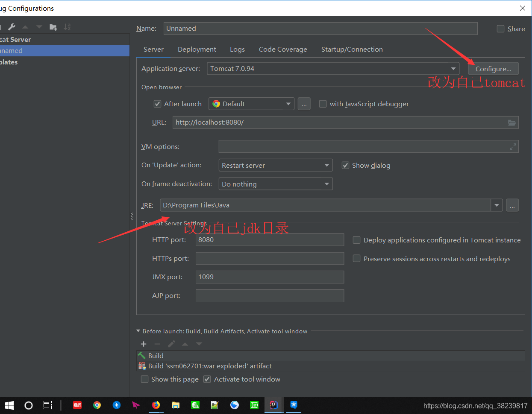
Task: Click the Configure... button
Action: [493, 69]
